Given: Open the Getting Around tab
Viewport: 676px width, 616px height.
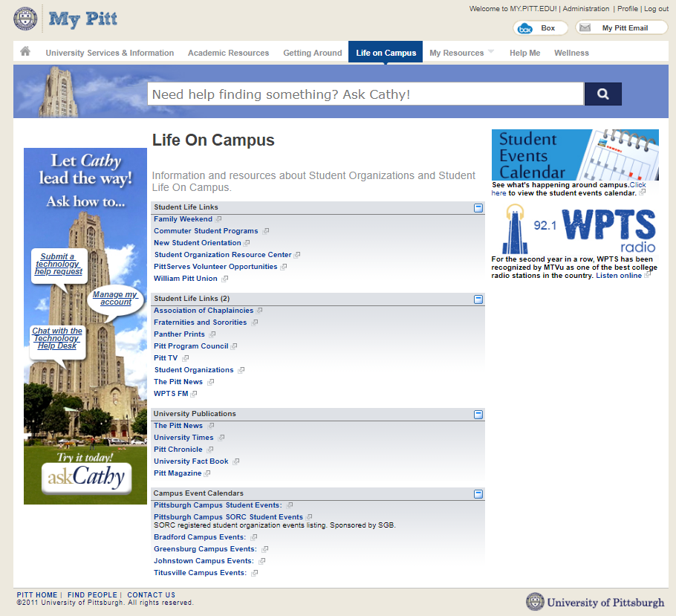Looking at the screenshot, I should click(x=313, y=53).
